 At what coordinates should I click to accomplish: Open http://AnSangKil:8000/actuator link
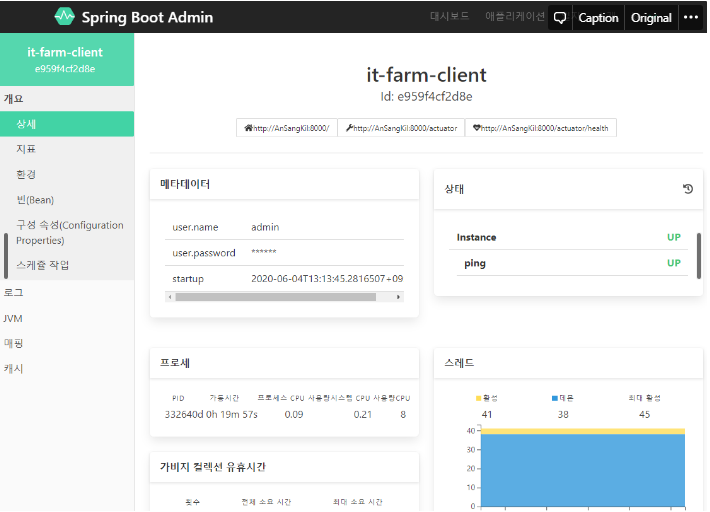click(401, 128)
